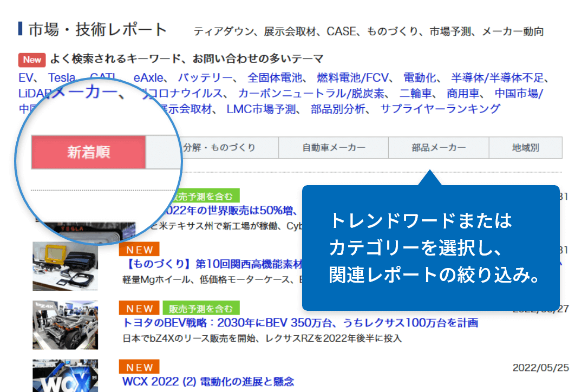Click the EV keyword link

[x=28, y=77]
